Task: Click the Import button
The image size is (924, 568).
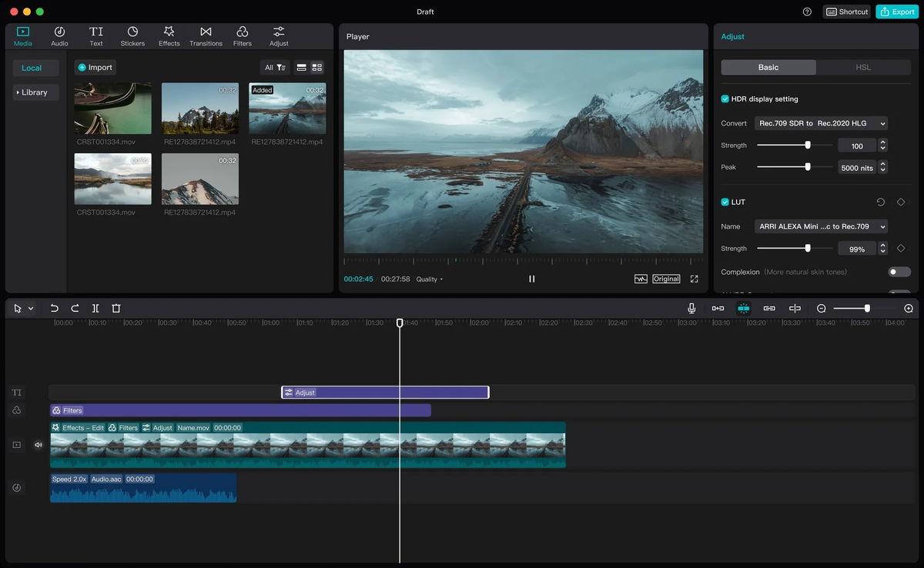Action: 95,67
